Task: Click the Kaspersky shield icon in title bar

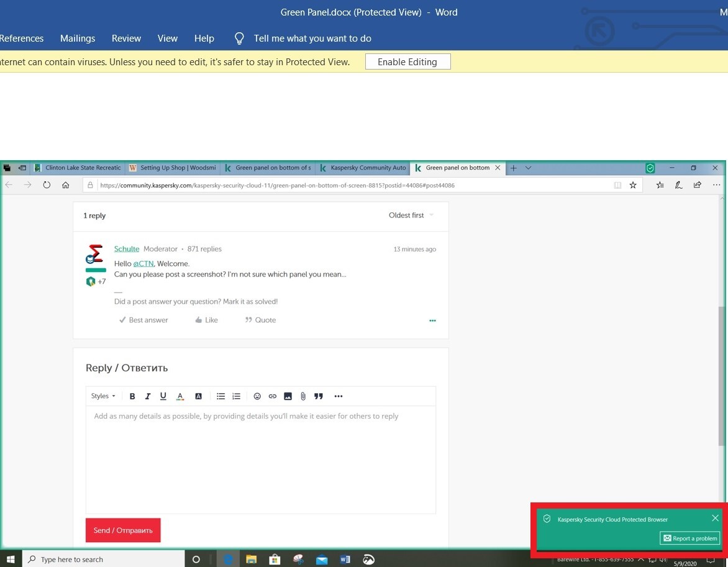Action: [x=650, y=168]
